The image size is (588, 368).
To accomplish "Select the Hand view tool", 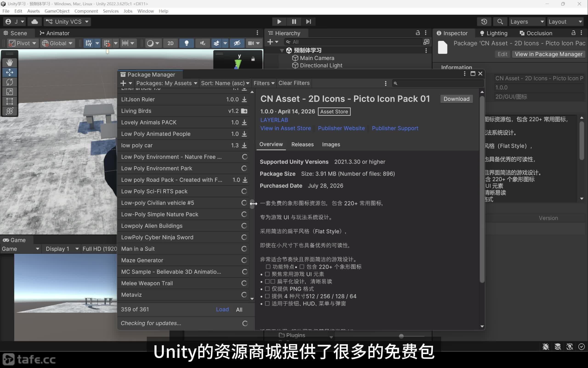I will pos(10,63).
